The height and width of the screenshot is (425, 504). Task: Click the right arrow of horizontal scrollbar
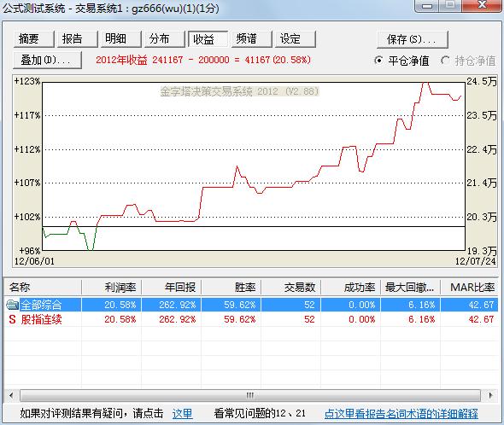pos(490,395)
